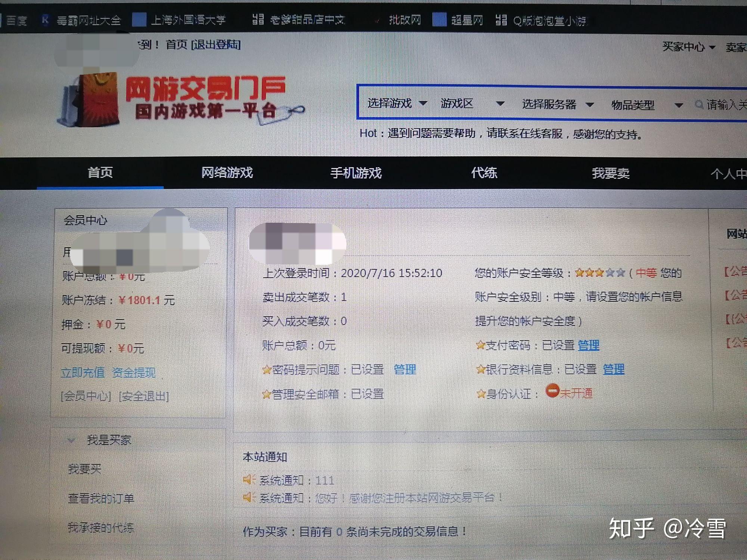
Task: Click 管理 next to 支付密码
Action: point(589,345)
